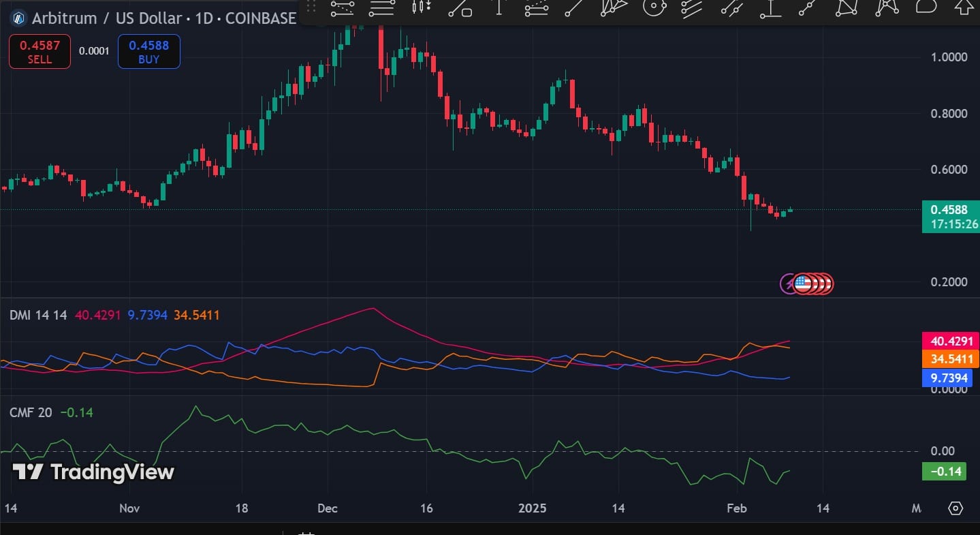
Task: Click the CMF 20 indicator label
Action: (x=31, y=412)
